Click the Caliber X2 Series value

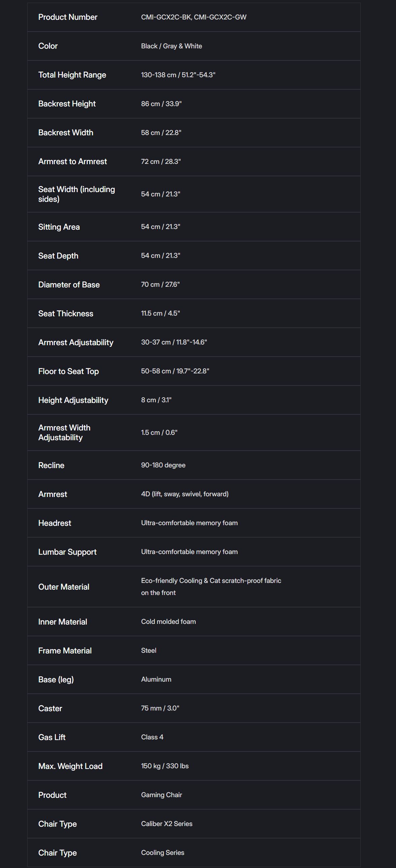tap(166, 824)
